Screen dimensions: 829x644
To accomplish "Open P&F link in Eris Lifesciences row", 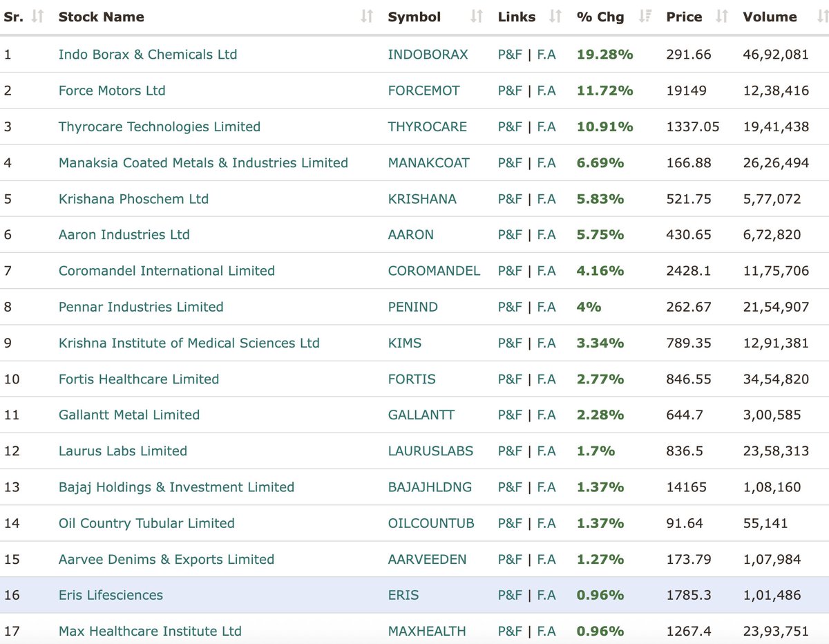I will point(510,595).
